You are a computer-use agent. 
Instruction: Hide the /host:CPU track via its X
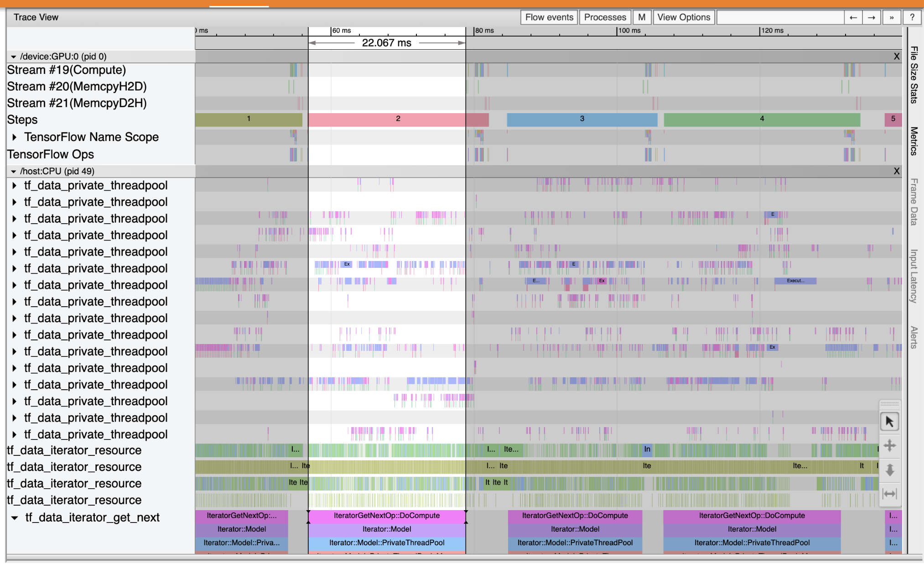tap(897, 171)
